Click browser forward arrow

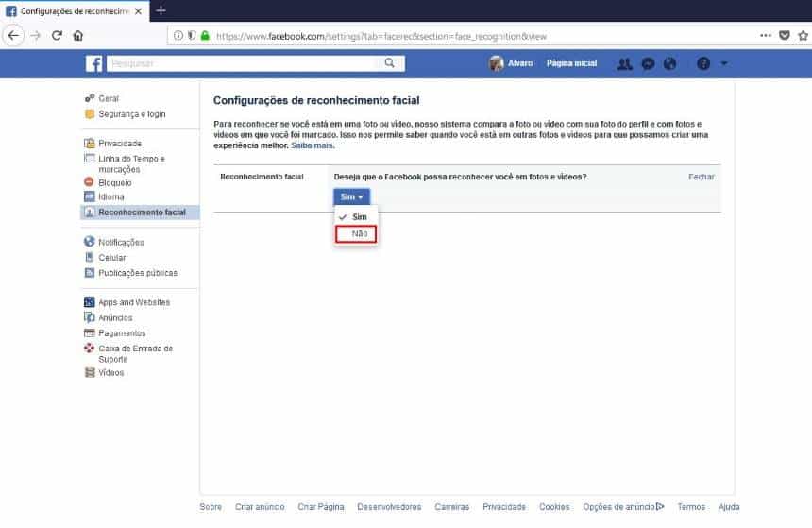[35, 36]
